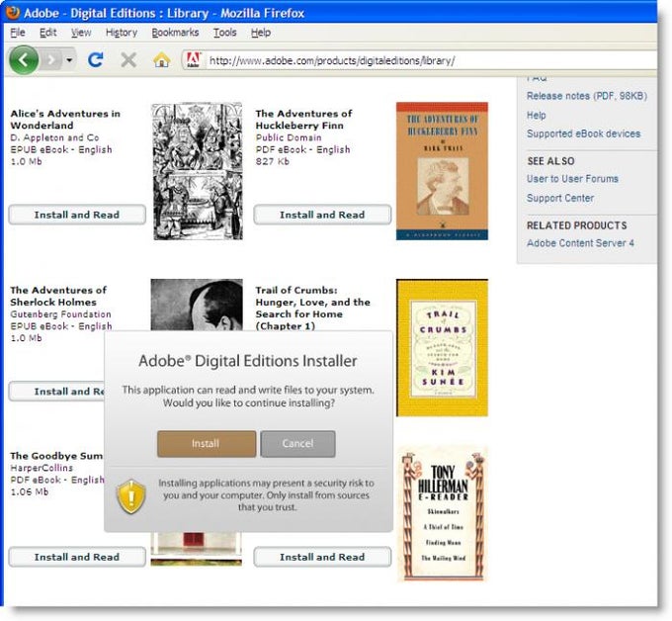This screenshot has height=621, width=672.
Task: Reload the page with the refresh icon
Action: 96,60
